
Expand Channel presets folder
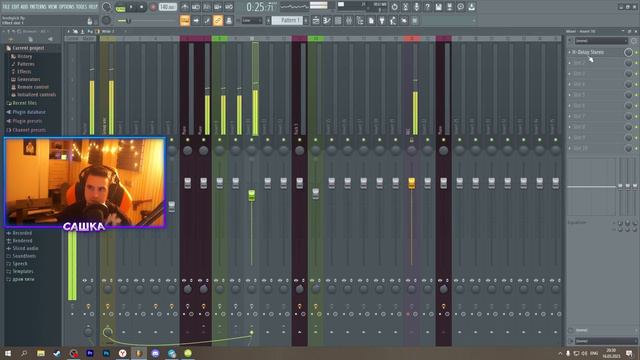[x=29, y=130]
